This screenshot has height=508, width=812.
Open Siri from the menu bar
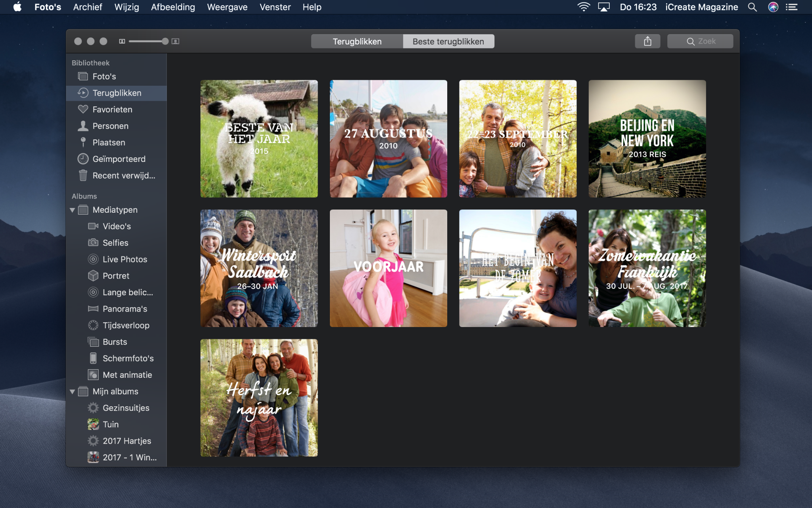click(773, 7)
